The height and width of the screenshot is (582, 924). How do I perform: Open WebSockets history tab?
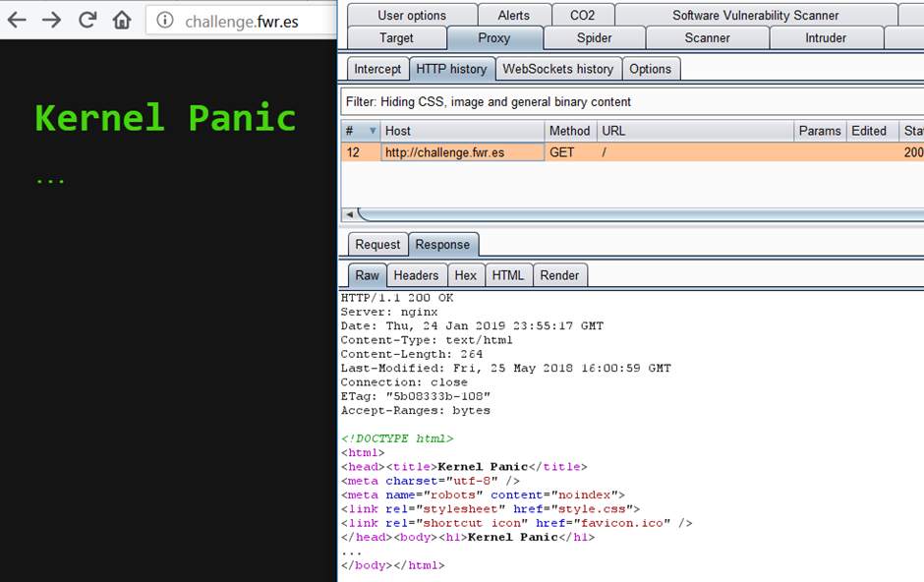pos(557,69)
